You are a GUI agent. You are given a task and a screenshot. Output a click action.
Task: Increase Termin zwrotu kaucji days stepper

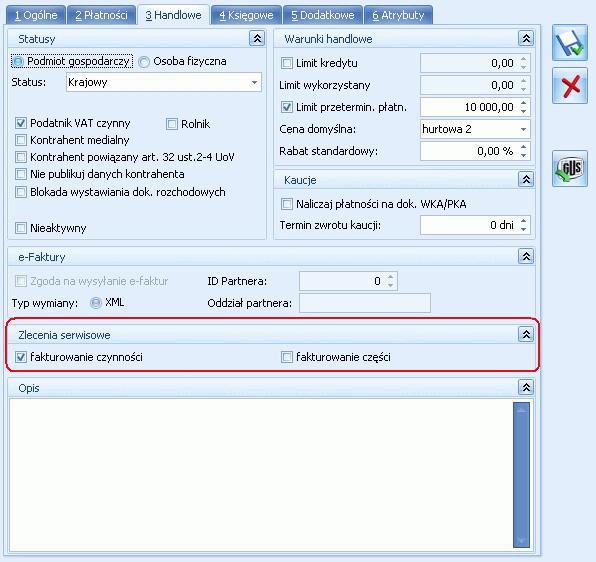click(x=524, y=221)
